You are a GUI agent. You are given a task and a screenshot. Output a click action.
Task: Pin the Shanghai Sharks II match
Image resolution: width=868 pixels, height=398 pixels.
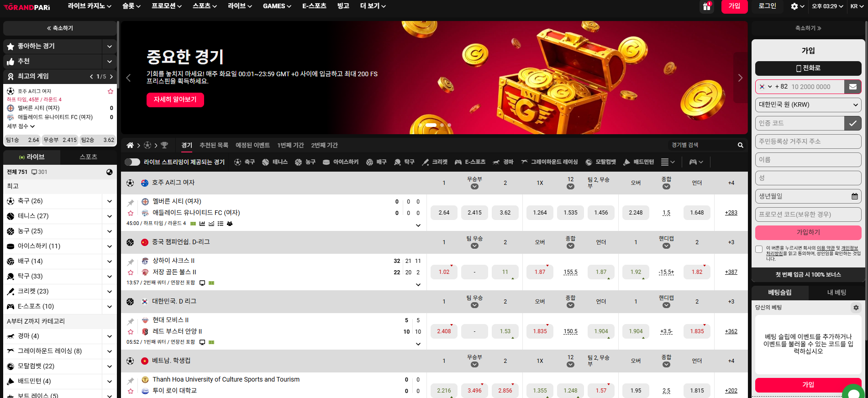pyautogui.click(x=131, y=262)
